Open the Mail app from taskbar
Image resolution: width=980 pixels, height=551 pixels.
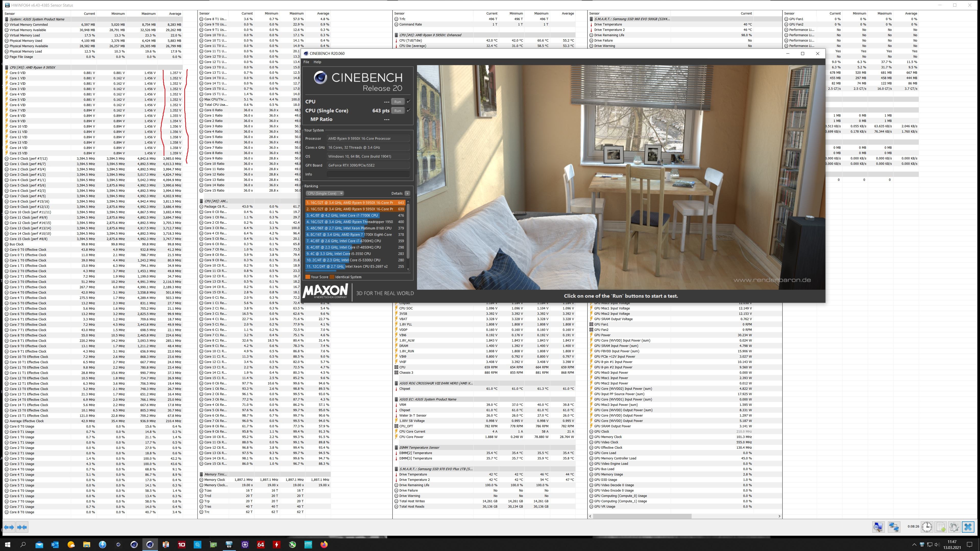[39, 545]
